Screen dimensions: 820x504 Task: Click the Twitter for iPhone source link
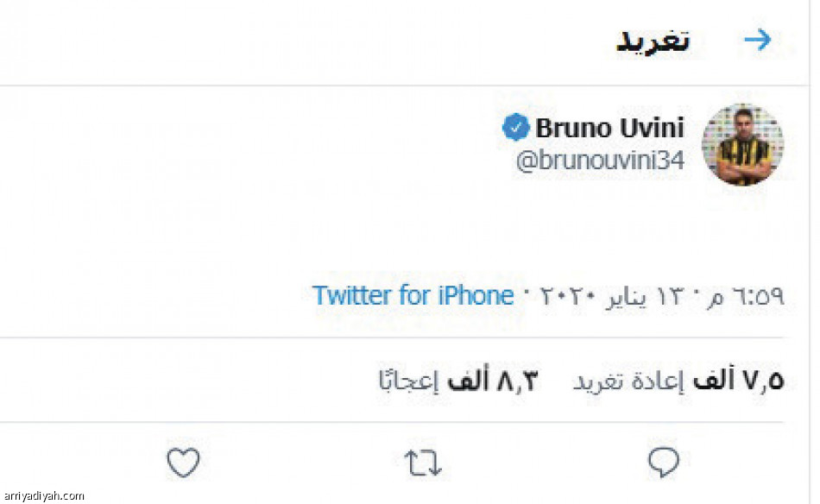click(x=413, y=295)
